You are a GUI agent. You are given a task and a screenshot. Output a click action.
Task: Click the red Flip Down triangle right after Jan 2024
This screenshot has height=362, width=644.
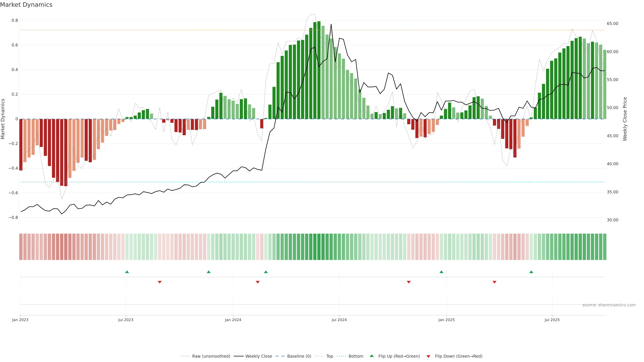[x=258, y=282]
